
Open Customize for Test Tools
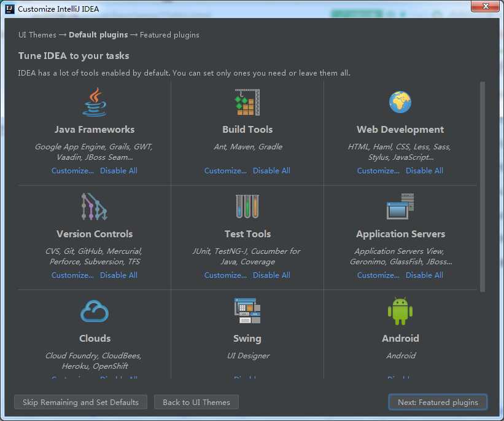226,275
